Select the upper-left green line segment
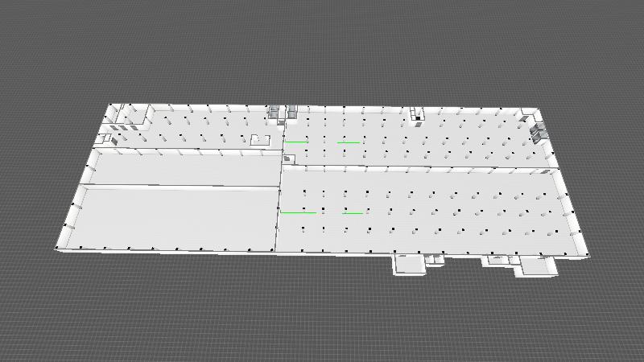The image size is (644, 362). click(295, 142)
